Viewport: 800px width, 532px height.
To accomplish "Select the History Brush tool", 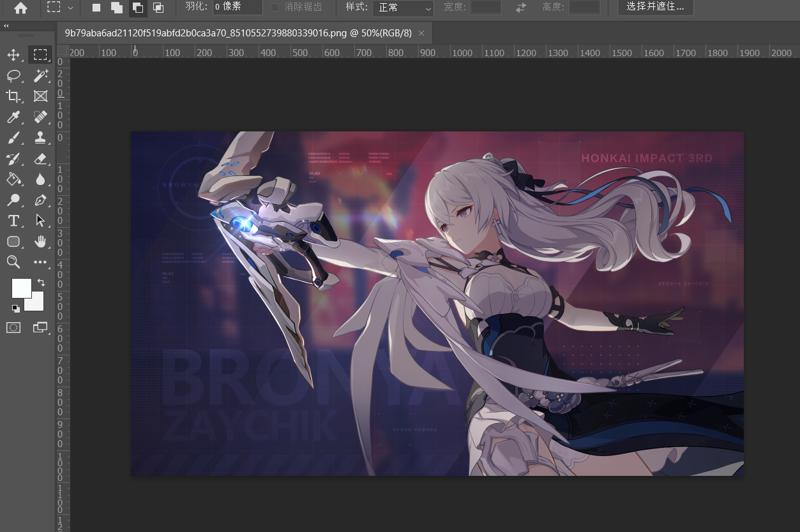I will [x=13, y=158].
